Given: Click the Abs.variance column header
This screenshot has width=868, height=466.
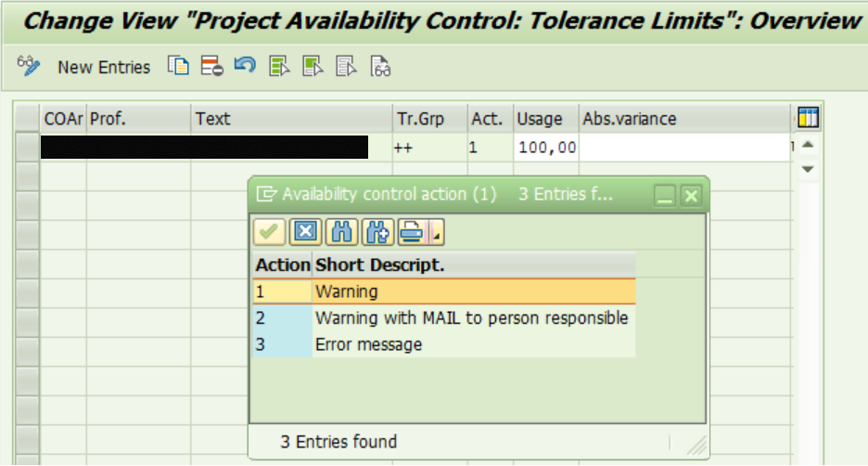Looking at the screenshot, I should 684,119.
